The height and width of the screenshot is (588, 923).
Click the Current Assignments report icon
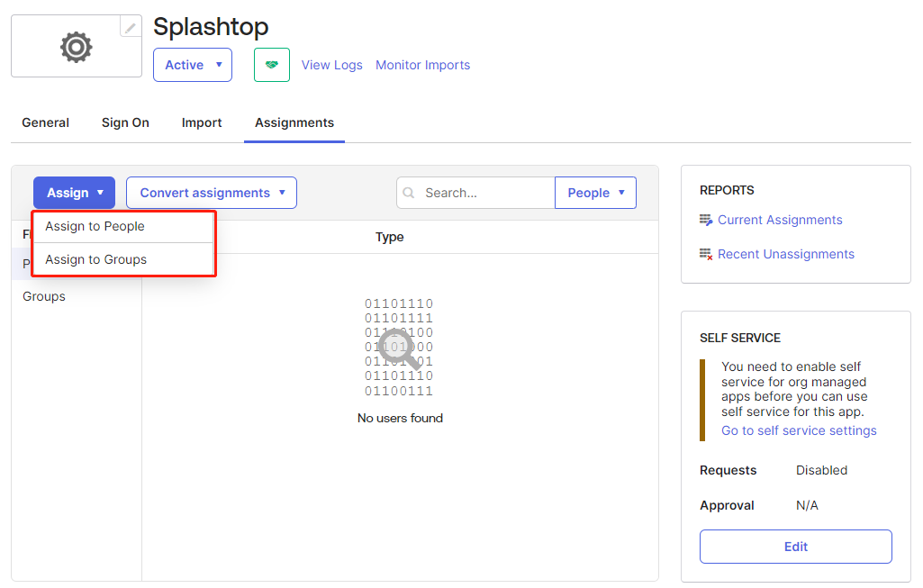click(706, 220)
